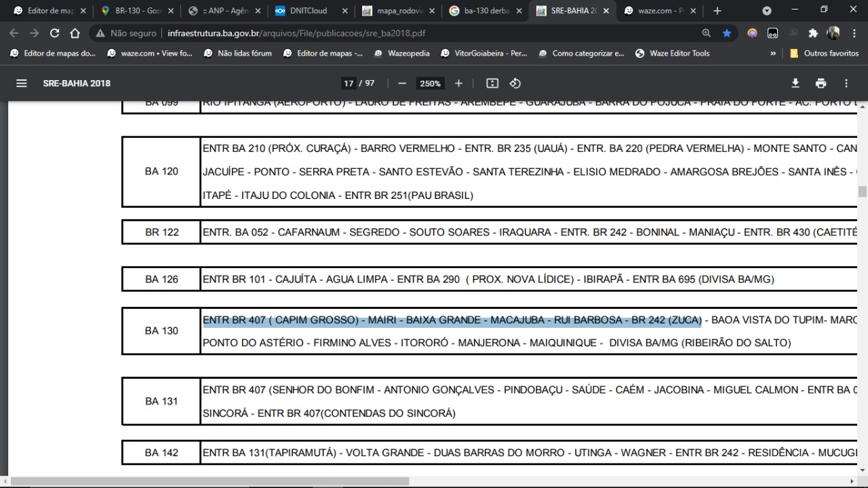The width and height of the screenshot is (868, 488).
Task: Open the Wazeopedia bookmark
Action: (x=403, y=54)
